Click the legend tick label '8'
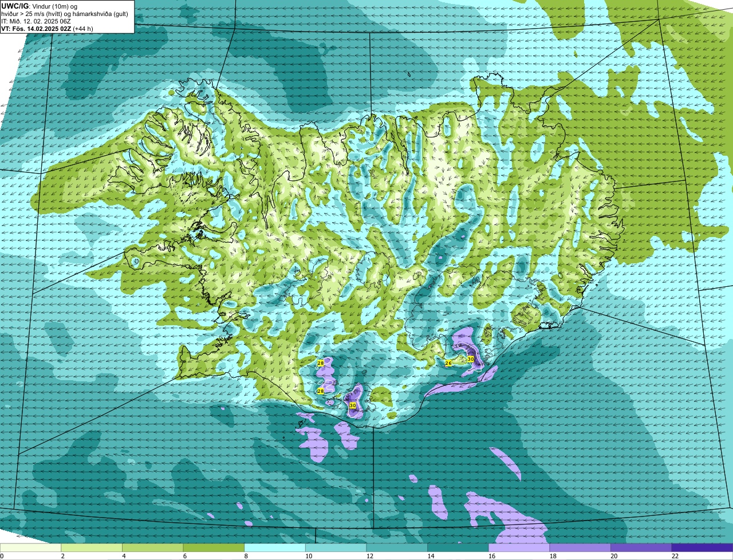The width and height of the screenshot is (733, 560). pyautogui.click(x=245, y=556)
